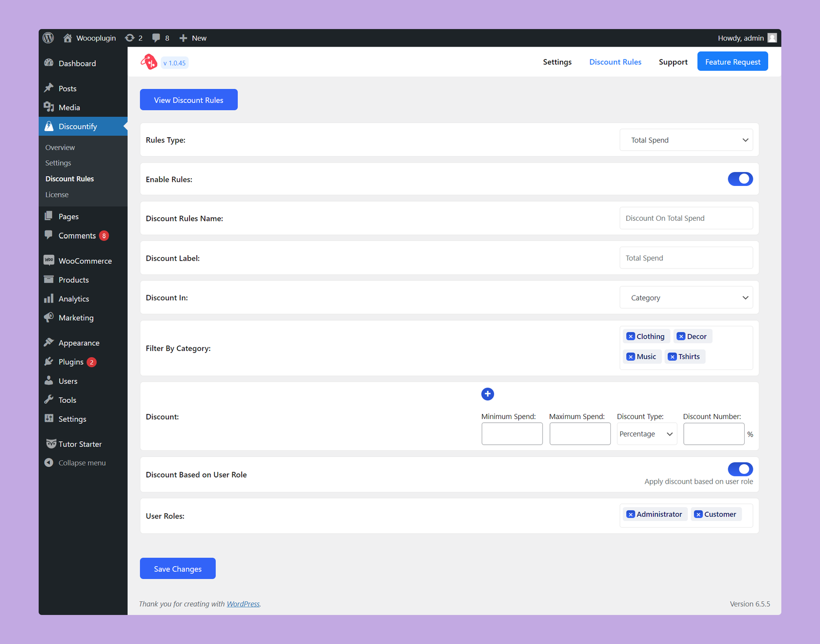Open Discount Rules submenu item
The width and height of the screenshot is (820, 644).
click(x=70, y=179)
